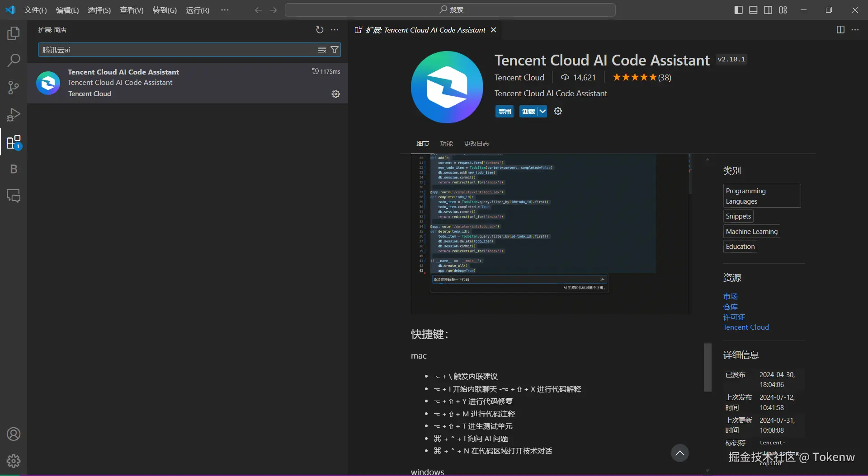Toggle the secondary side bar layout
Screen dimensions: 868x476
[x=768, y=10]
